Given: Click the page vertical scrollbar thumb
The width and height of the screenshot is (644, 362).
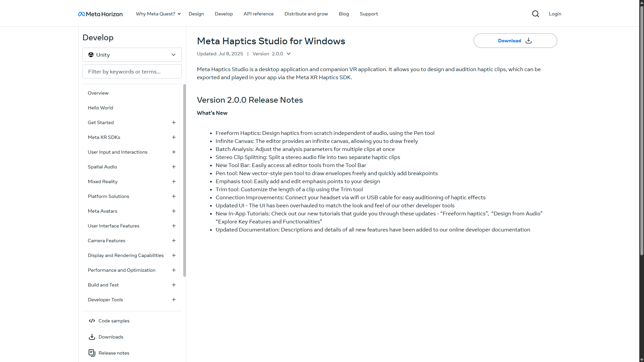Looking at the screenshot, I should pyautogui.click(x=642, y=131).
